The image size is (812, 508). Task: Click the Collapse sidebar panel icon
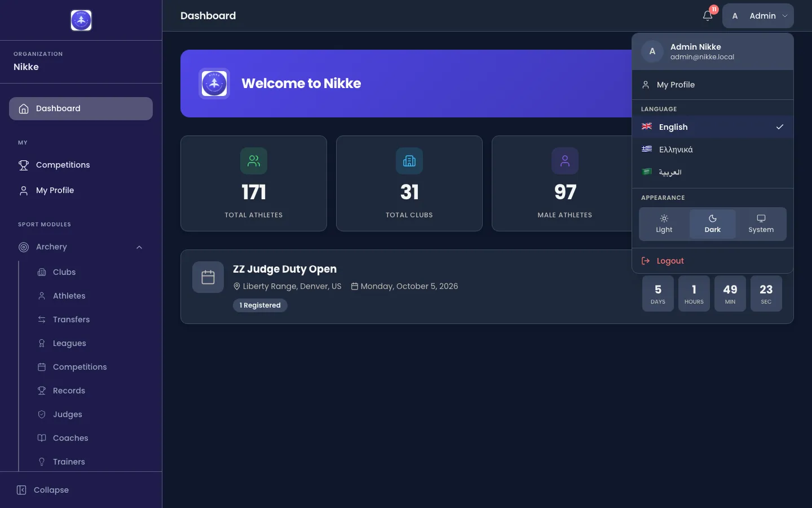click(x=21, y=490)
